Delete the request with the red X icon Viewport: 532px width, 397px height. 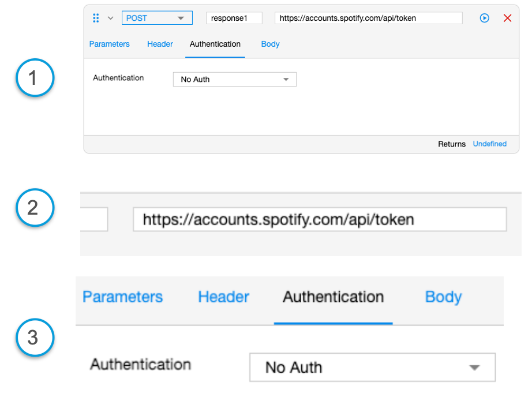[508, 18]
